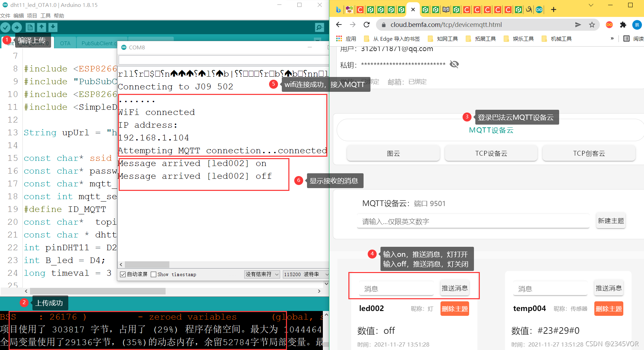Push message for temp004 topic
This screenshot has width=644, height=350.
point(609,288)
